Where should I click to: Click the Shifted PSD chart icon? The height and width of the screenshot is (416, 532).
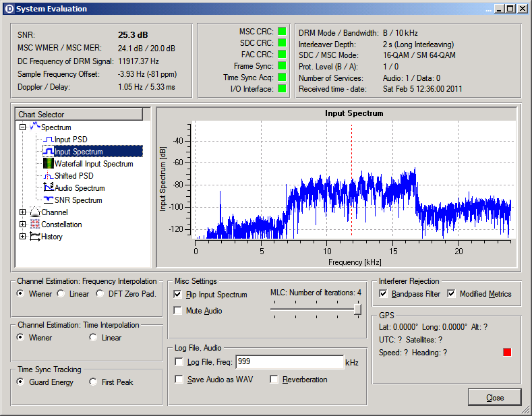48,176
